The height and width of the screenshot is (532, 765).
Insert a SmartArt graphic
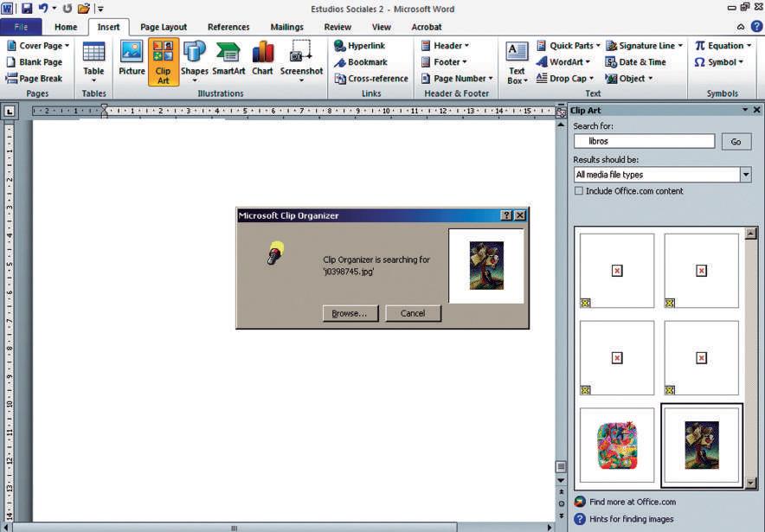click(228, 59)
